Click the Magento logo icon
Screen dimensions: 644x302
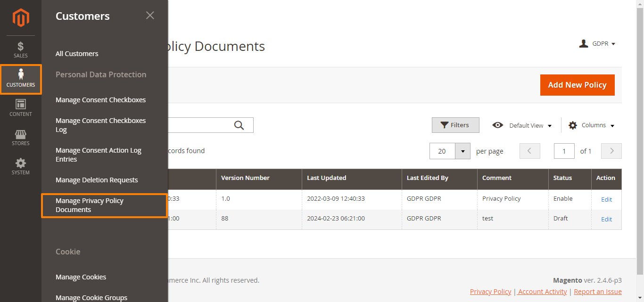21,18
